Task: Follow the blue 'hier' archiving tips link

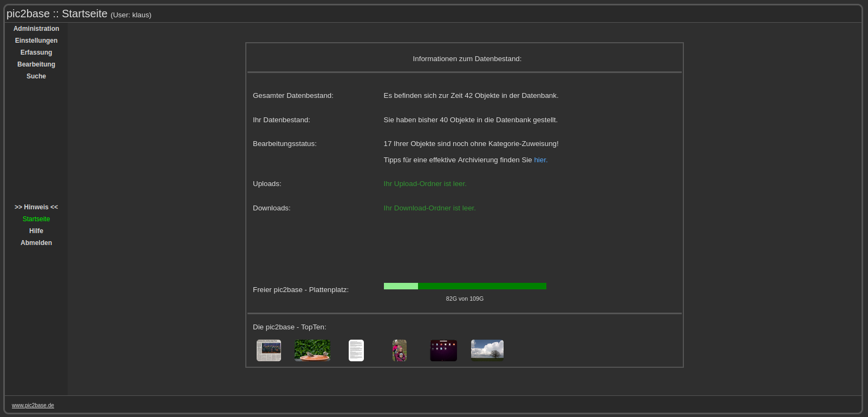Action: [540, 160]
